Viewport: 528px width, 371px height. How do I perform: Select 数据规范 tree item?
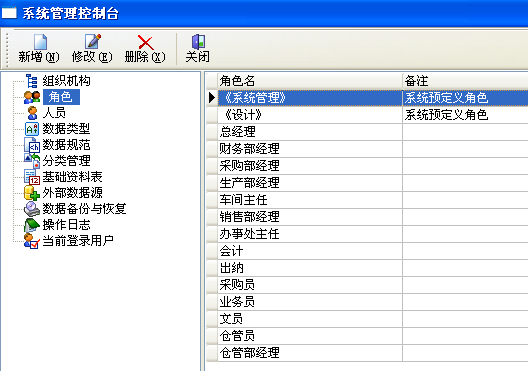click(x=66, y=145)
